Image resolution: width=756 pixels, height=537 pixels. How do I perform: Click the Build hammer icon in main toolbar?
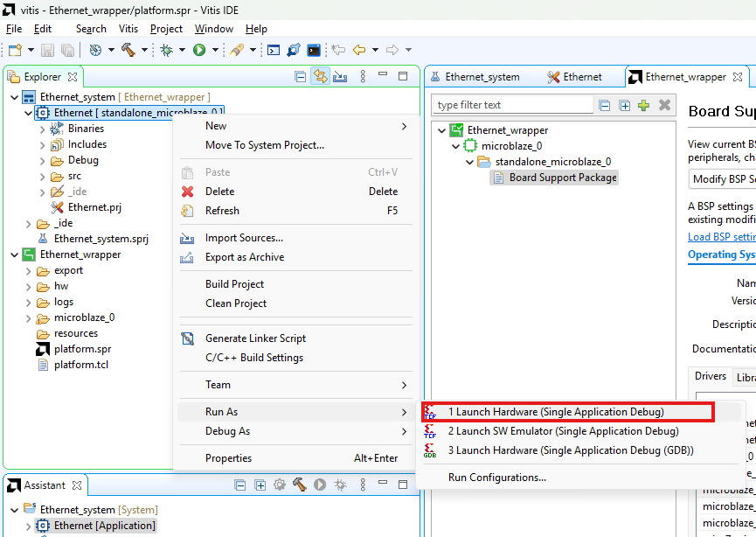[128, 50]
